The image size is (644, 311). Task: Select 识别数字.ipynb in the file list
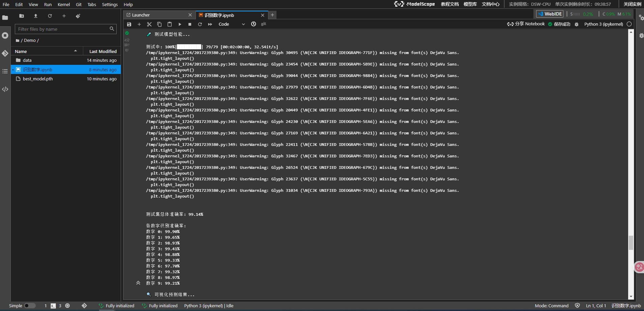[x=66, y=70]
